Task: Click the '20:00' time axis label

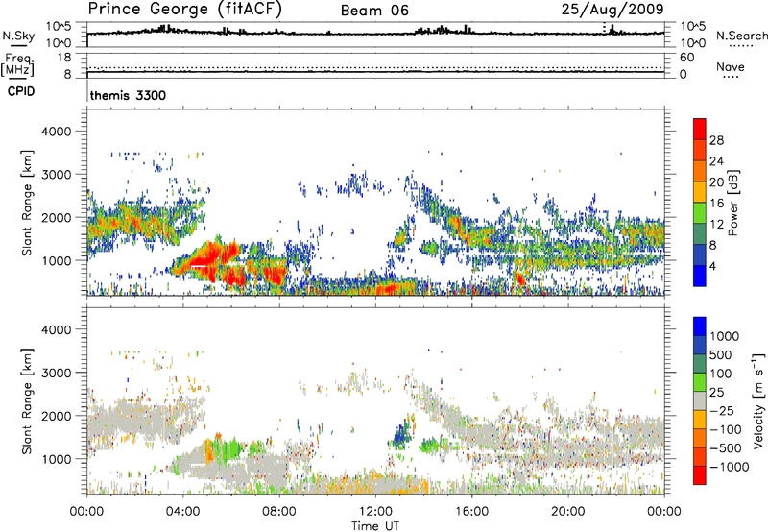Action: pyautogui.click(x=567, y=512)
